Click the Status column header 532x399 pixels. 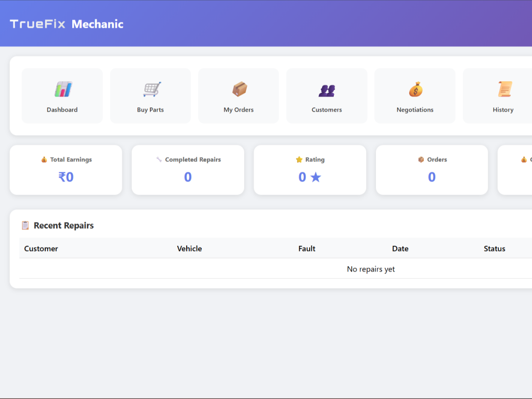[x=494, y=249]
